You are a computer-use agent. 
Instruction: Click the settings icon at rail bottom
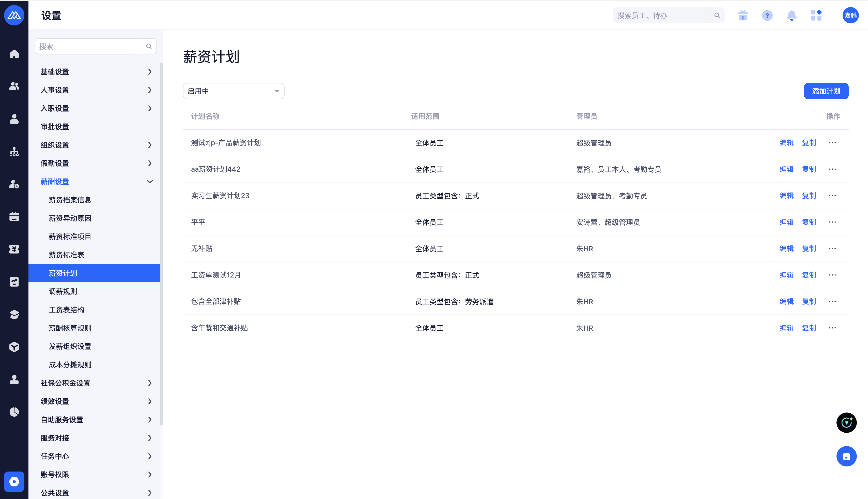(14, 481)
